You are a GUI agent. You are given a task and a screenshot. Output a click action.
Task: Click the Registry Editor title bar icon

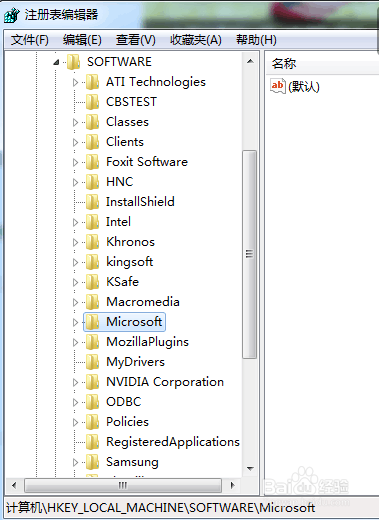point(12,15)
